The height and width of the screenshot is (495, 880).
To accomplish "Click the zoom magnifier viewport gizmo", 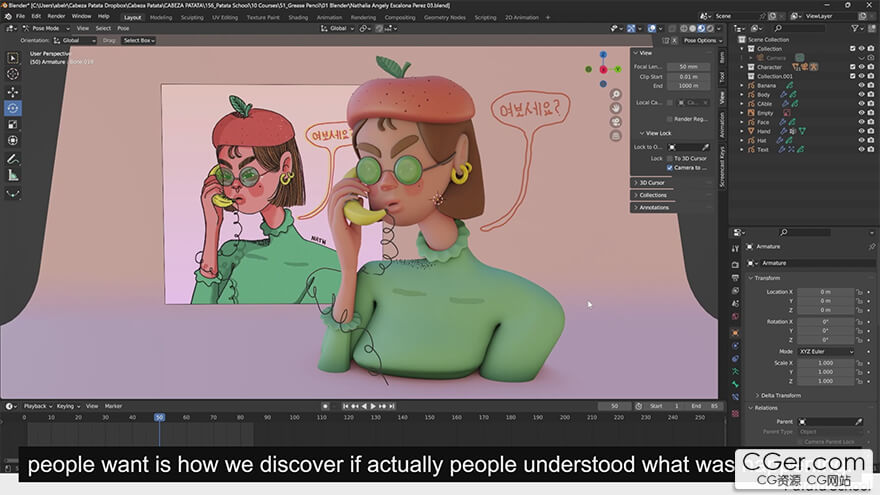I will pos(616,94).
